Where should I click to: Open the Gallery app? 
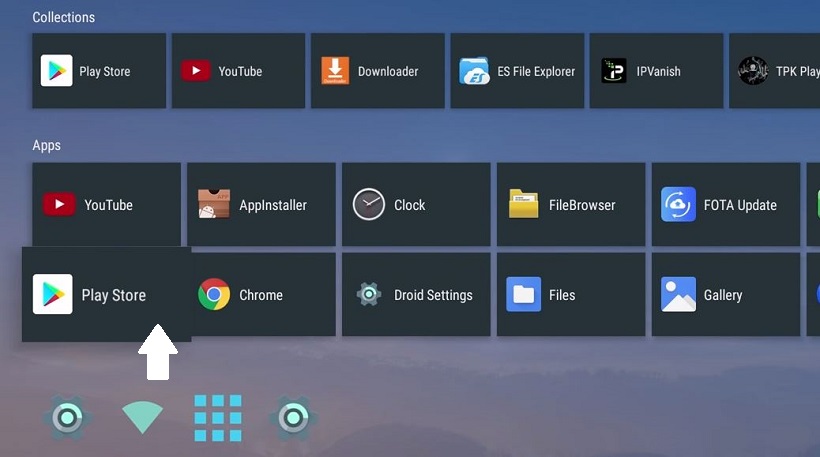click(x=726, y=294)
